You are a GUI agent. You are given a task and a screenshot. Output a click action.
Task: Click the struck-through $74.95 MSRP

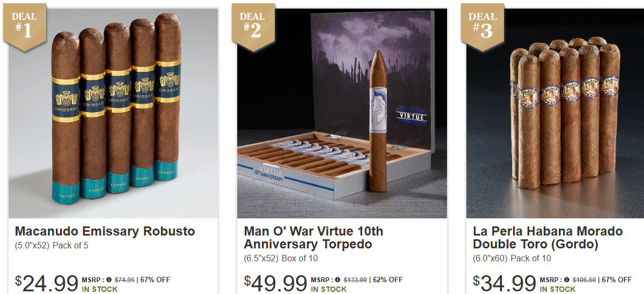tap(125, 280)
